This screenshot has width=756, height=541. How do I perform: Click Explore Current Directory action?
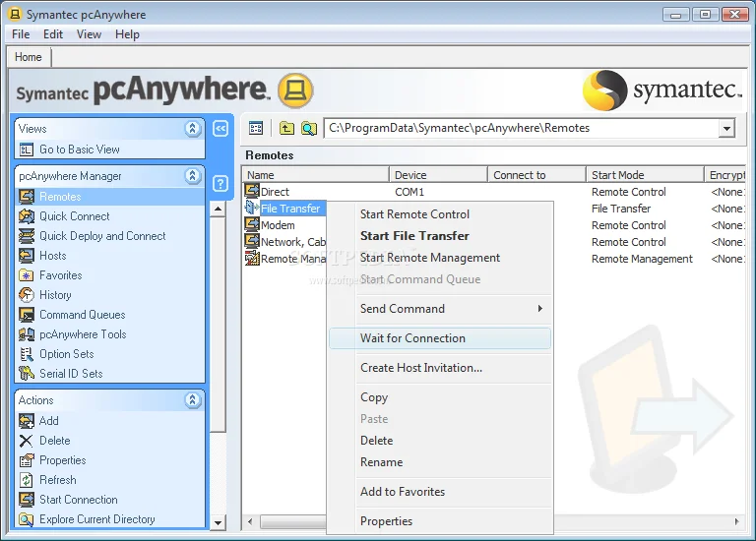(x=96, y=519)
